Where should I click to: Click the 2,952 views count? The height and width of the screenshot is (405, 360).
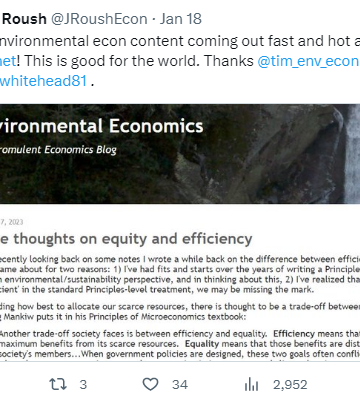click(290, 385)
